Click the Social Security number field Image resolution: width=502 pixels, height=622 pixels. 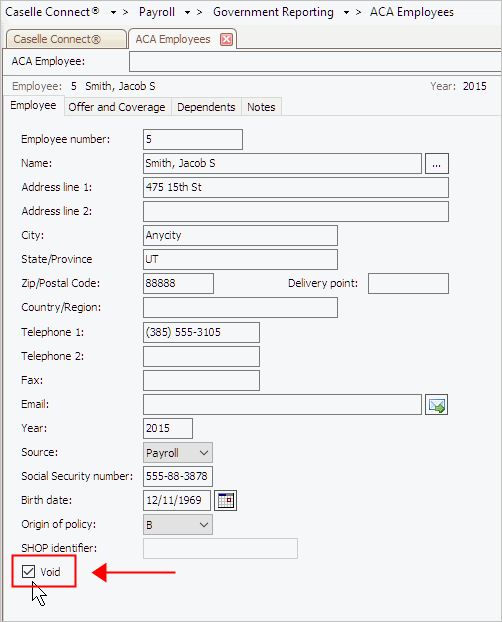click(178, 476)
